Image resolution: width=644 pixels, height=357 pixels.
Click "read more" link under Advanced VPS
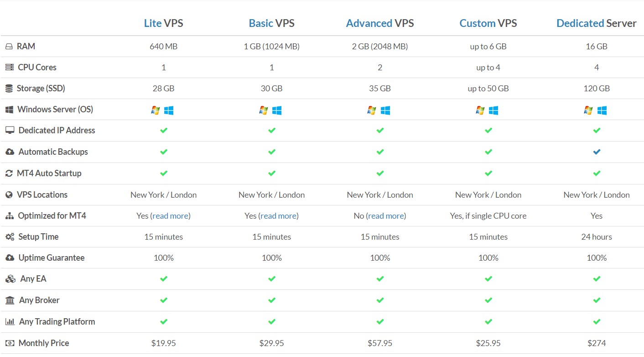tap(386, 216)
